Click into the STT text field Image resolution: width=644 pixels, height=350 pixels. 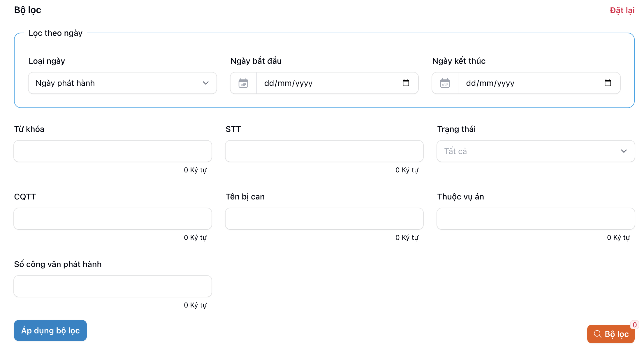[324, 151]
